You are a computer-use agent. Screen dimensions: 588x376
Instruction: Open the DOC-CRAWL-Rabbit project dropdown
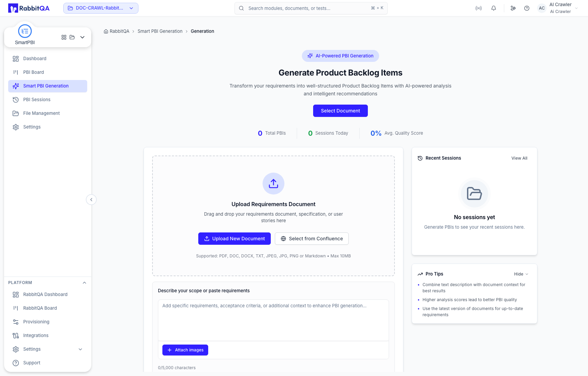pos(101,8)
